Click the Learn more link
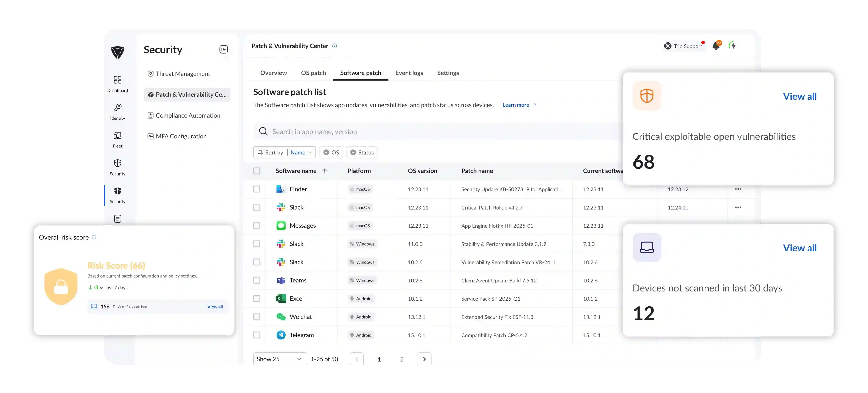This screenshot has height=393, width=868. pyautogui.click(x=515, y=105)
